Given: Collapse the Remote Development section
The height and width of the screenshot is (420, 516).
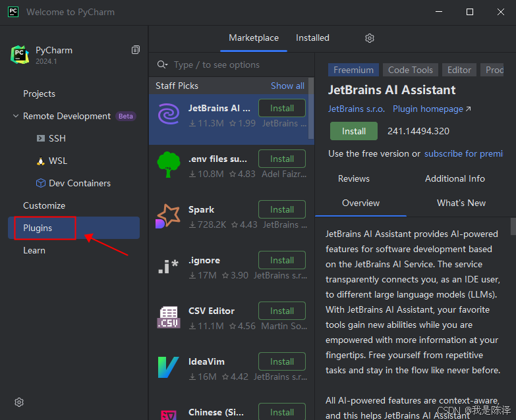Looking at the screenshot, I should [x=15, y=116].
